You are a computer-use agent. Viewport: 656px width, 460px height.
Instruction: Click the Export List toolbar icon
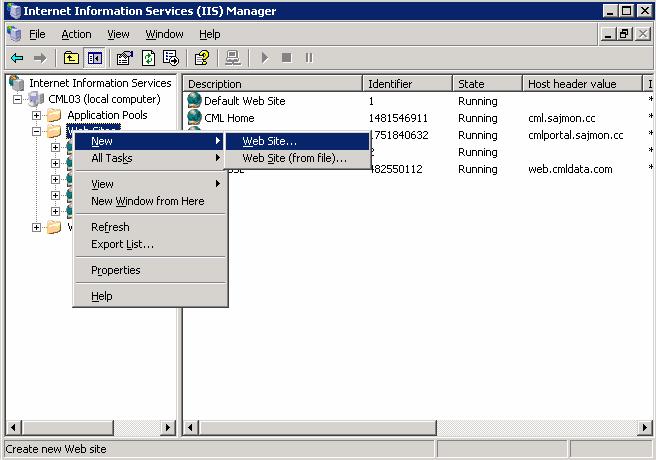click(171, 58)
